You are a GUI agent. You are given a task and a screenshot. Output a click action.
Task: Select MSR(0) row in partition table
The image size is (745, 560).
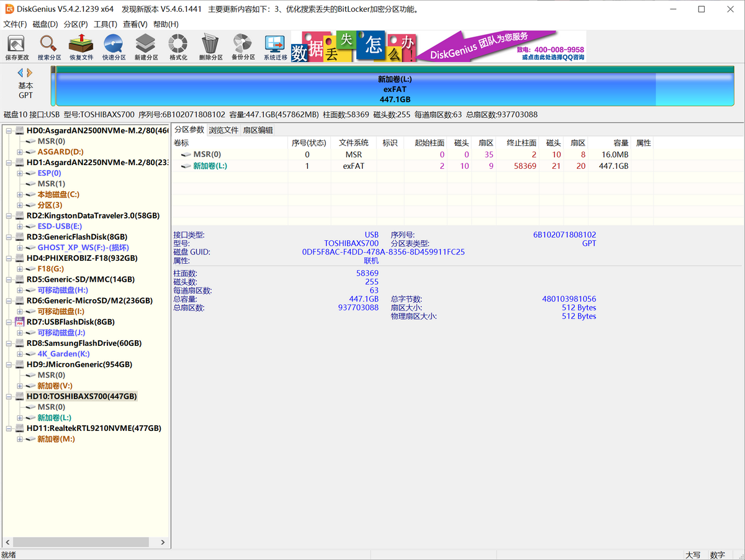coord(413,155)
